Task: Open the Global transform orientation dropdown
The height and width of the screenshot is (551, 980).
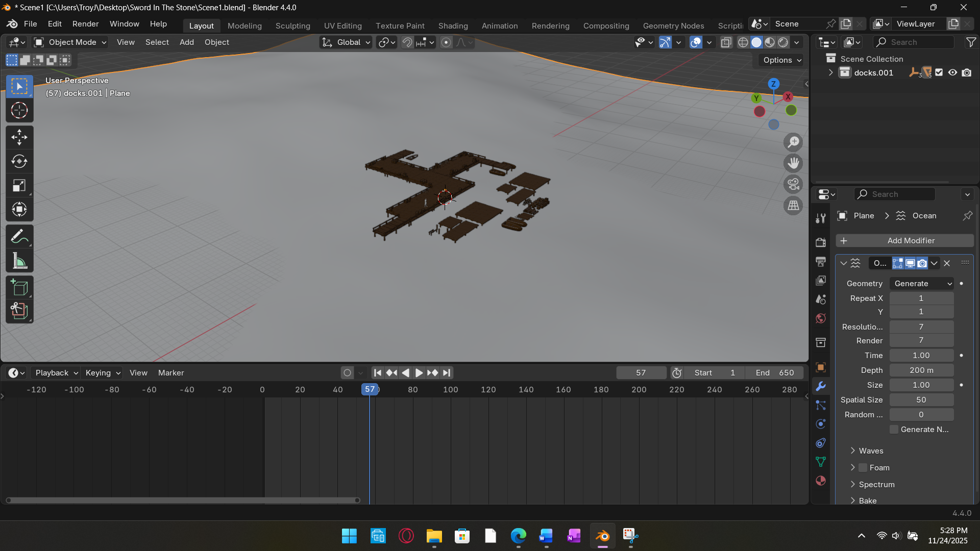Action: pos(346,42)
